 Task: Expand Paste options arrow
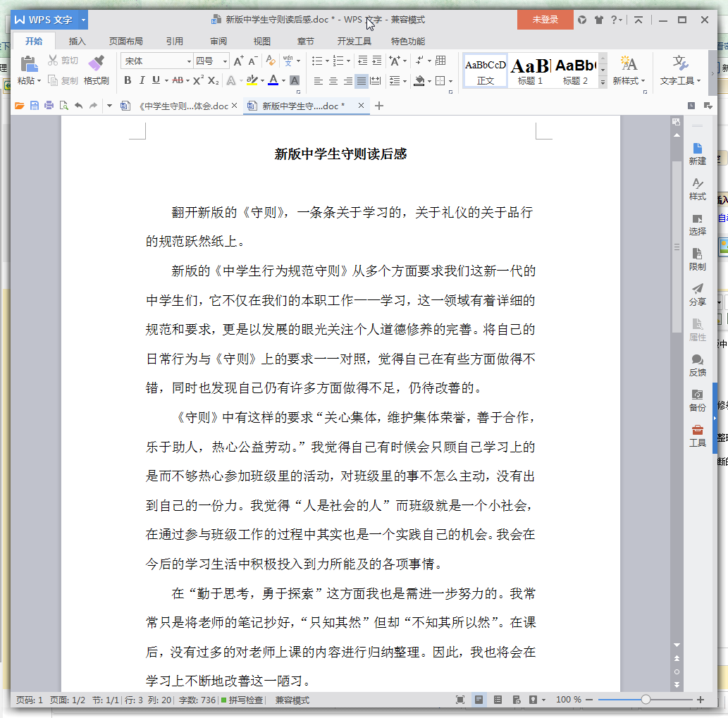click(x=39, y=81)
